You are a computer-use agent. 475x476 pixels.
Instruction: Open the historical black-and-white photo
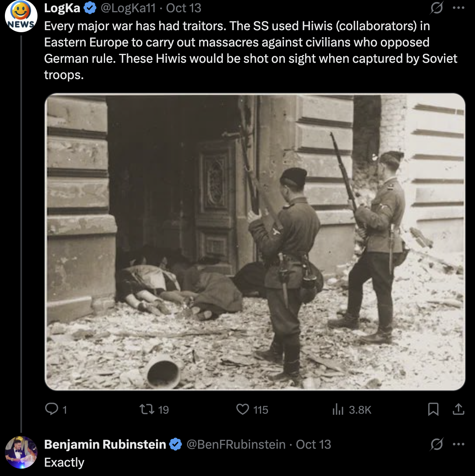pyautogui.click(x=255, y=242)
